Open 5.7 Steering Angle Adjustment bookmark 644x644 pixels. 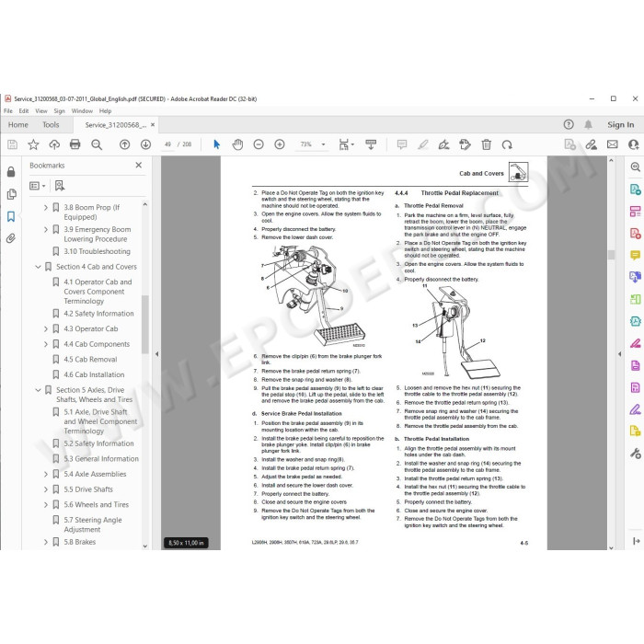point(93,525)
